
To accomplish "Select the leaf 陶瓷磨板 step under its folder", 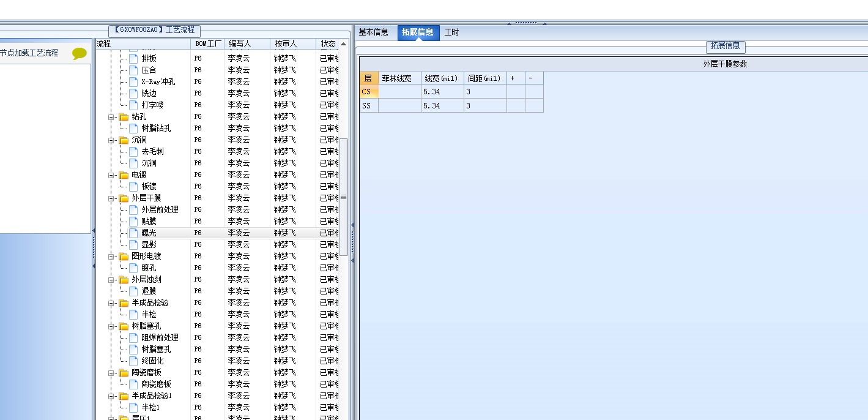I will point(157,384).
